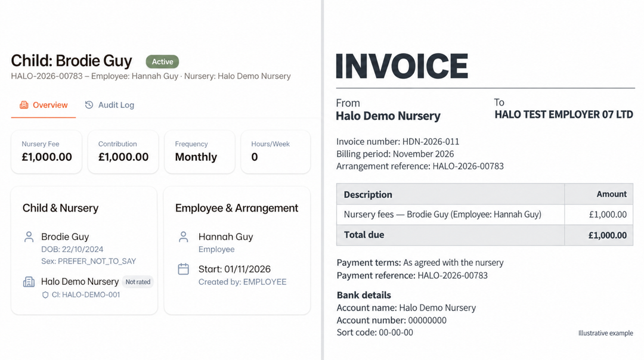Click the From Halo Demo Nursery name on invoice

(x=388, y=116)
